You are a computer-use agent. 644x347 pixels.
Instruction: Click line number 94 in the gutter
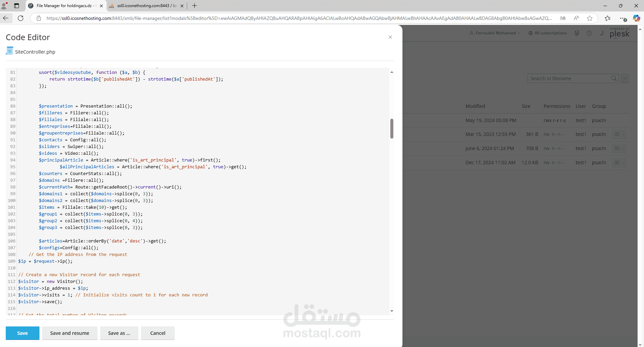pos(13,160)
